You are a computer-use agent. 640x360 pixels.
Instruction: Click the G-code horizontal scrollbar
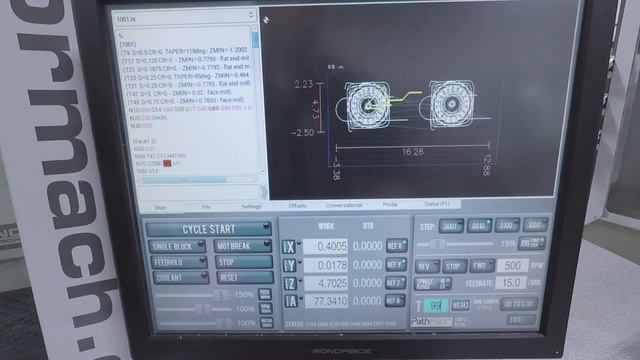pyautogui.click(x=198, y=180)
